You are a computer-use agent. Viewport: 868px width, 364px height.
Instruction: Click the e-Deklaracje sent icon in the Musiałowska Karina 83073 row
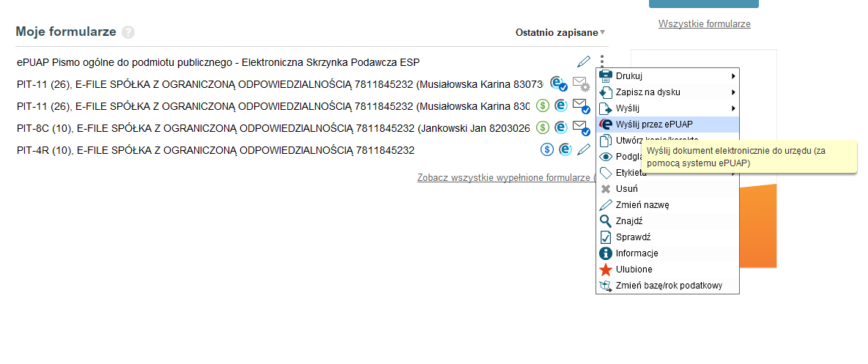(x=559, y=83)
